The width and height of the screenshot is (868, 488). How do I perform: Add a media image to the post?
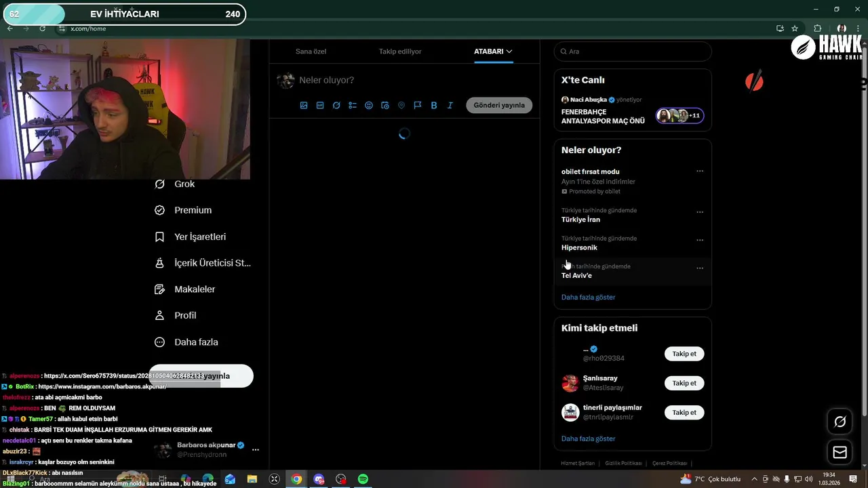coord(304,105)
